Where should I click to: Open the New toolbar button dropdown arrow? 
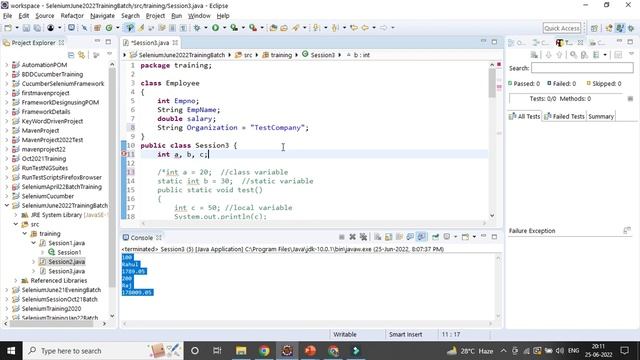point(17,28)
